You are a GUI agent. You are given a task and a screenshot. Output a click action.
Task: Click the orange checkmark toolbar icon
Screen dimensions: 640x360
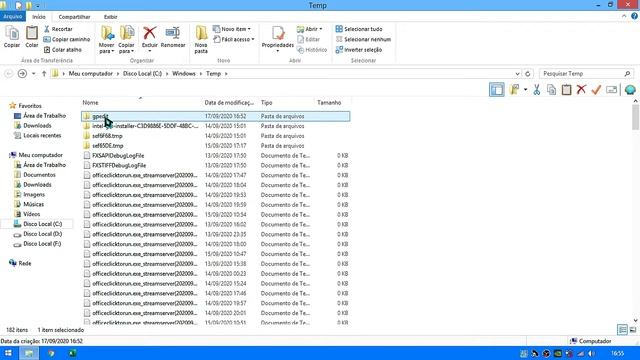pyautogui.click(x=596, y=89)
